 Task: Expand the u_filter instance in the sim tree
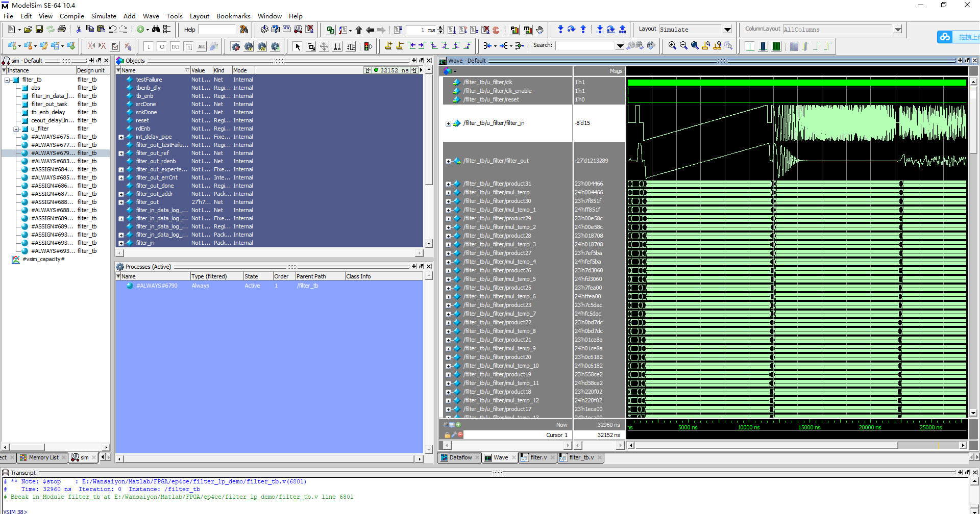(x=16, y=129)
